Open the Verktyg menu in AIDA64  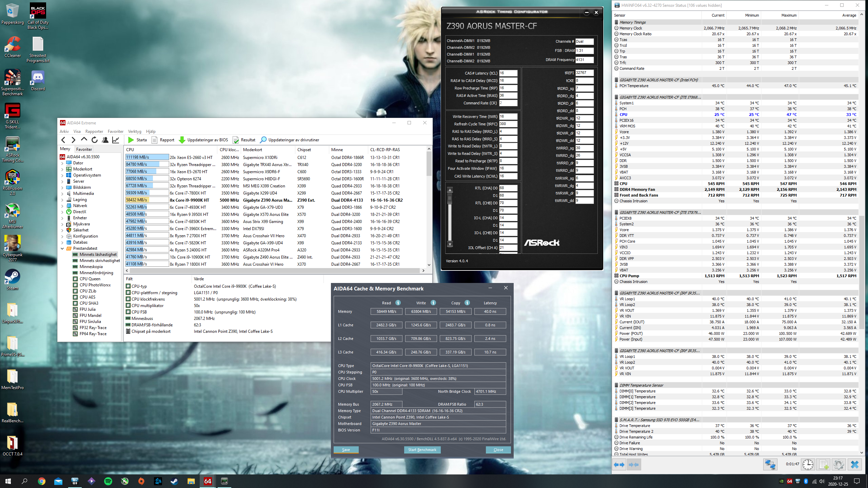click(135, 131)
